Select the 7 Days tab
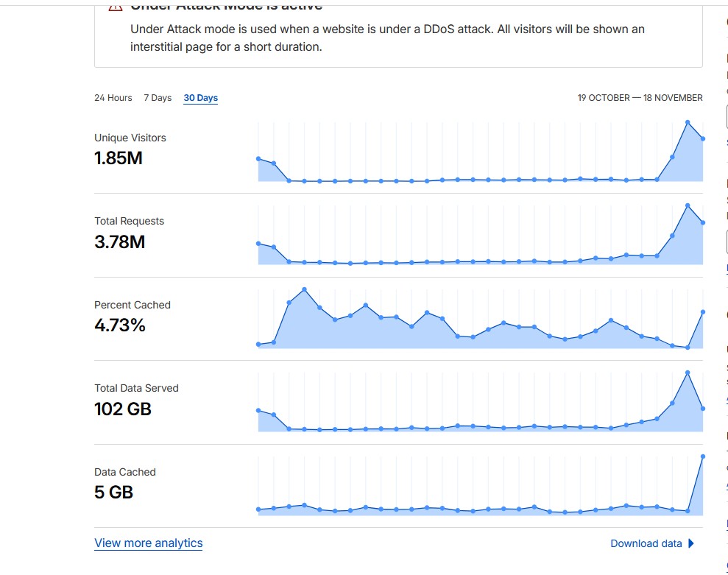The width and height of the screenshot is (728, 575). point(158,98)
